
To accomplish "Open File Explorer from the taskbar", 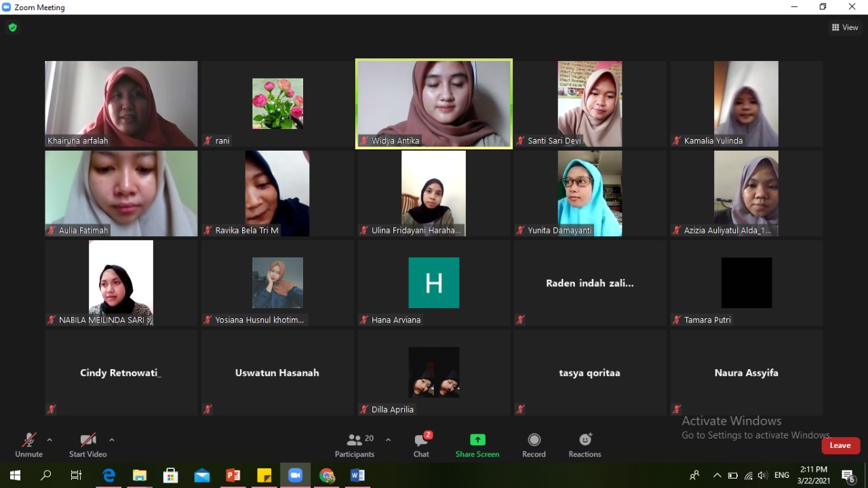I will (140, 475).
